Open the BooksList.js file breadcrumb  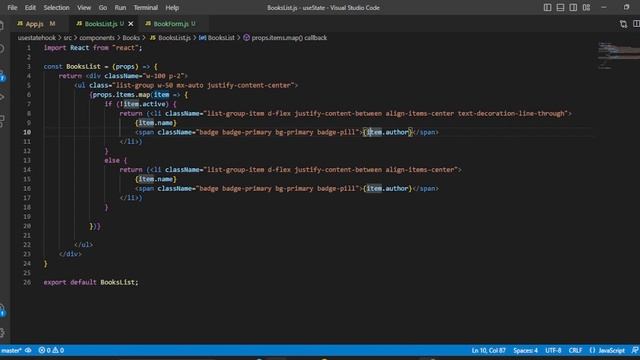(174, 38)
